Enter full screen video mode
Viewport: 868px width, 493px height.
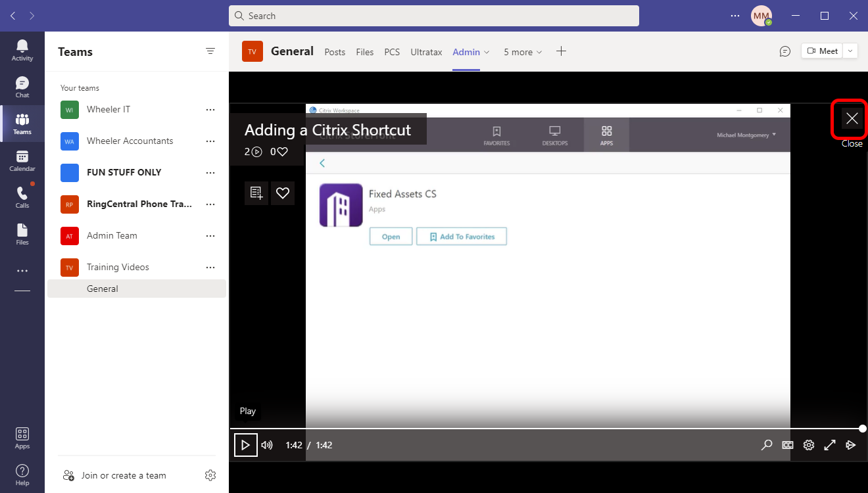click(x=830, y=445)
